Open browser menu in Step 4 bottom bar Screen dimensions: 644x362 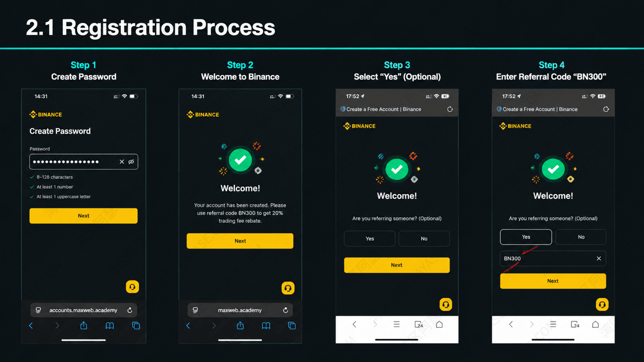[553, 324]
